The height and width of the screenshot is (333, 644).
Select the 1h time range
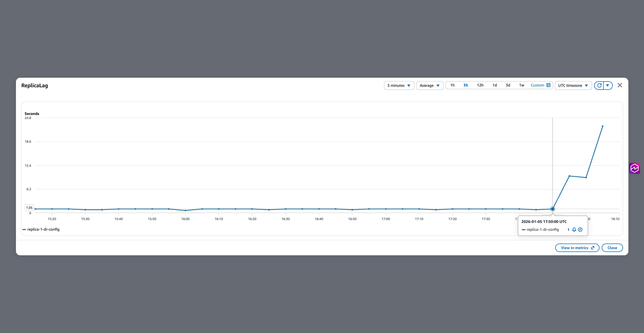(452, 85)
